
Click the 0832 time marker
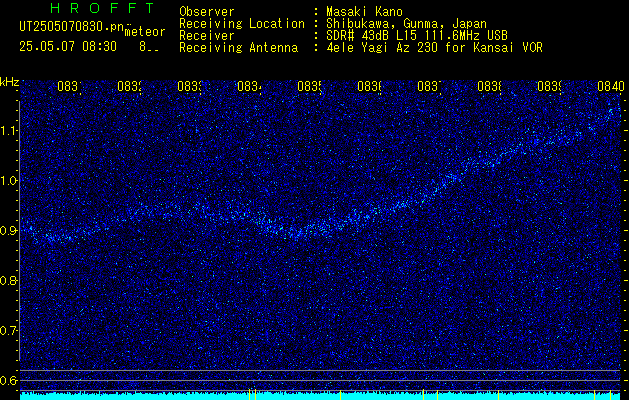129,86
